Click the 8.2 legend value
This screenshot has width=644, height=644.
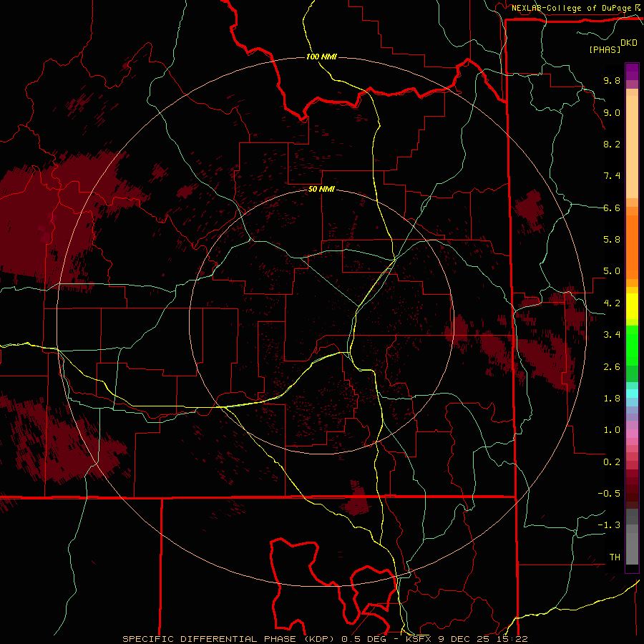612,144
